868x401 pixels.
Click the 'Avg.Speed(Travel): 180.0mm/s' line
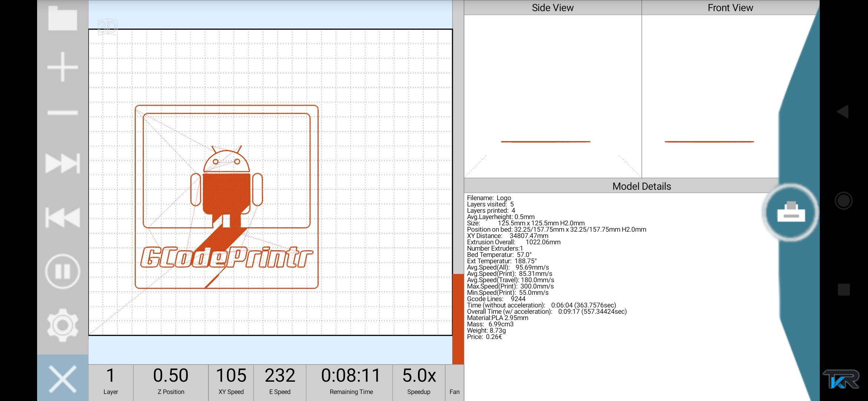pos(510,280)
